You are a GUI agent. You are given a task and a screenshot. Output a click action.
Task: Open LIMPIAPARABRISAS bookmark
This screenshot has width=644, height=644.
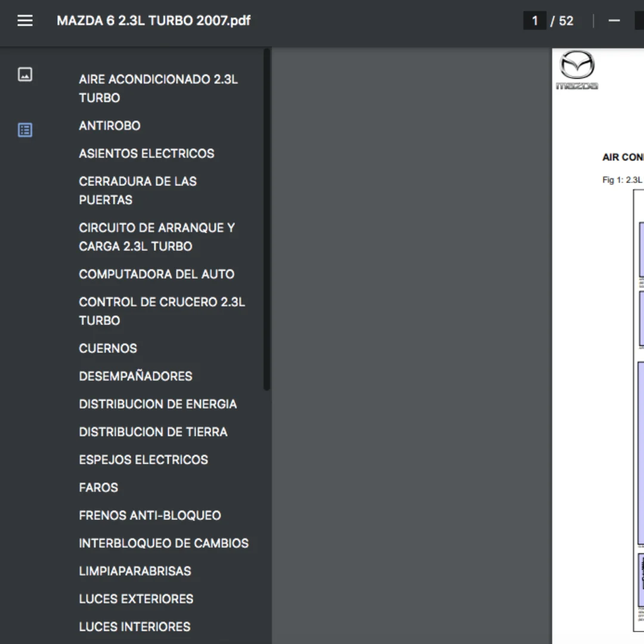tap(135, 571)
